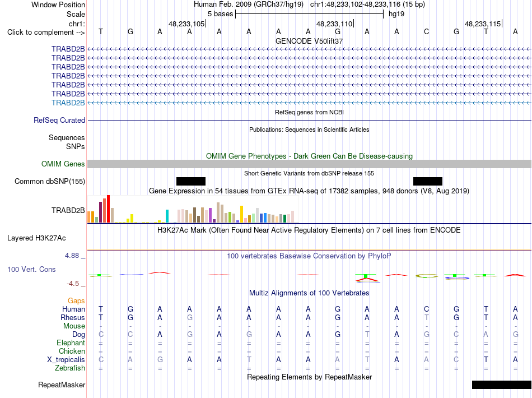Viewport: 532px width, 398px height.
Task: Click the 'Click to complement -->' label
Action: 46,33
